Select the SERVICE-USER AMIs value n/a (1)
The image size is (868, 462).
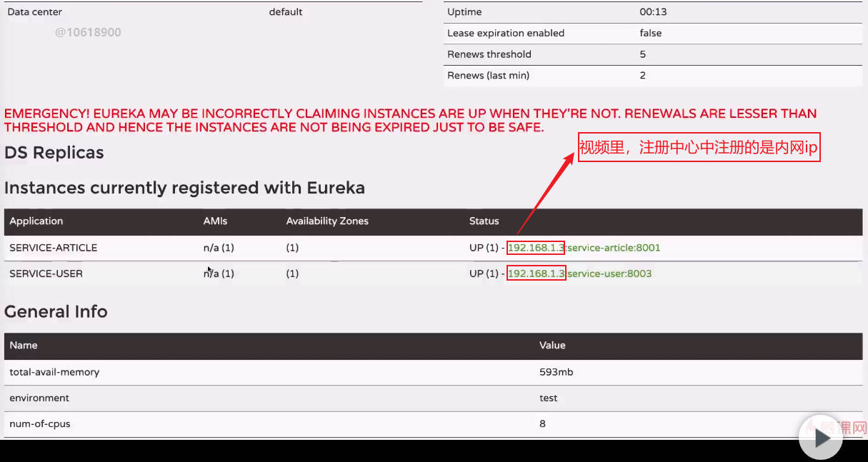(219, 273)
